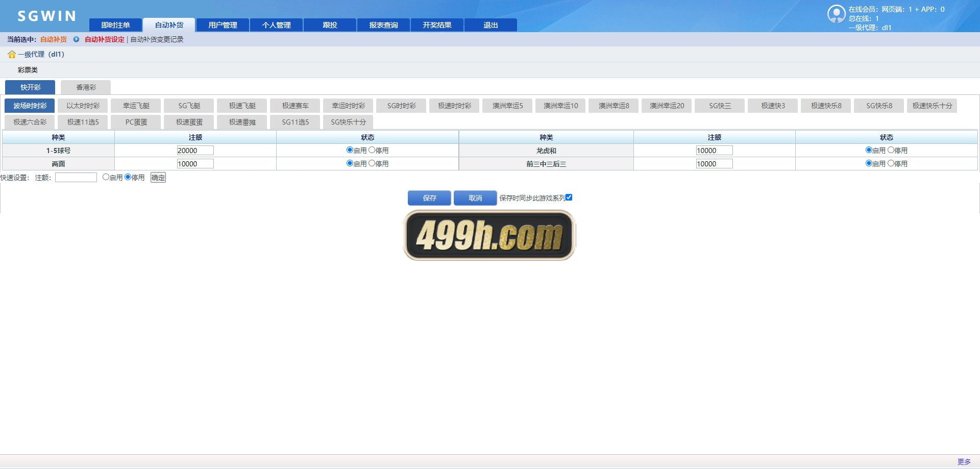The height and width of the screenshot is (469, 980).
Task: Click the 退出 logout menu
Action: [491, 25]
